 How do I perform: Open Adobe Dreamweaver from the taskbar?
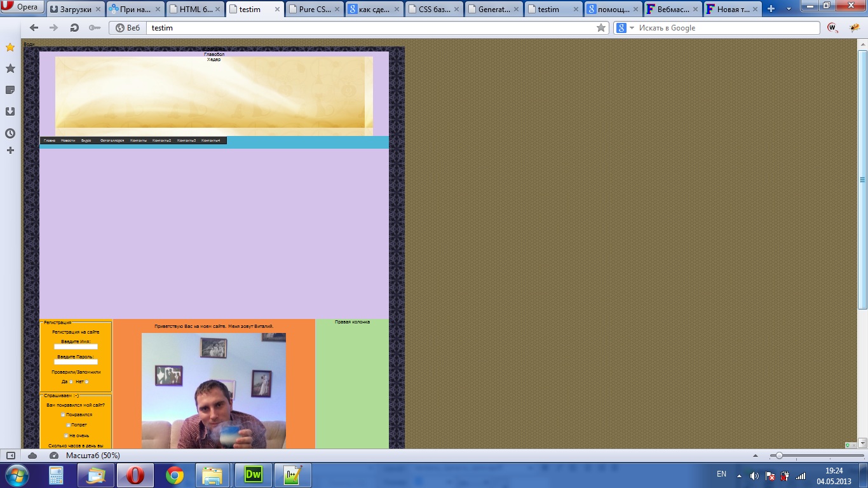tap(253, 475)
